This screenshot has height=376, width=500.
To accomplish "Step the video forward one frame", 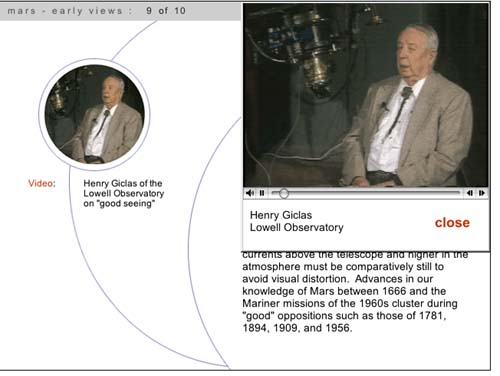I will (x=482, y=193).
